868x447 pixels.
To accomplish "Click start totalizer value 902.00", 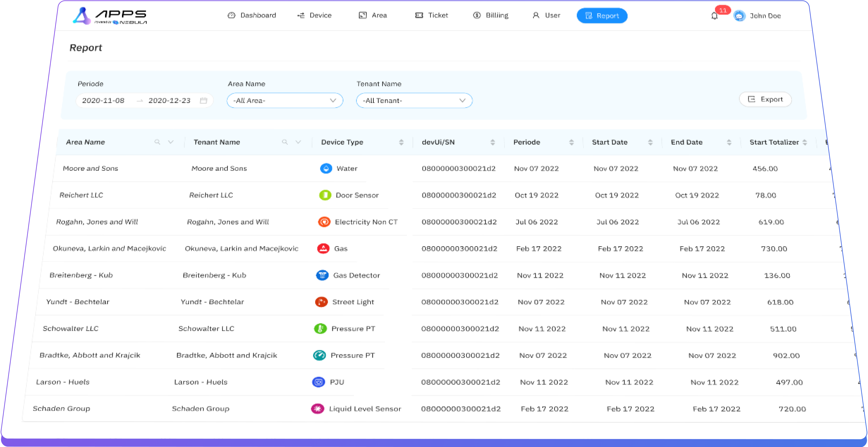I will pyautogui.click(x=786, y=355).
